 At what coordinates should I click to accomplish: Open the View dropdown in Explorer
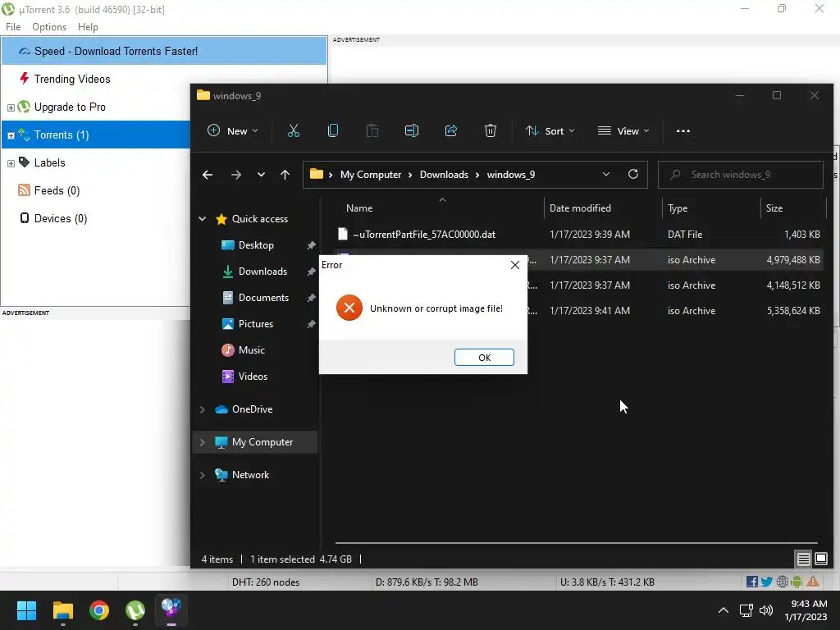pos(623,130)
